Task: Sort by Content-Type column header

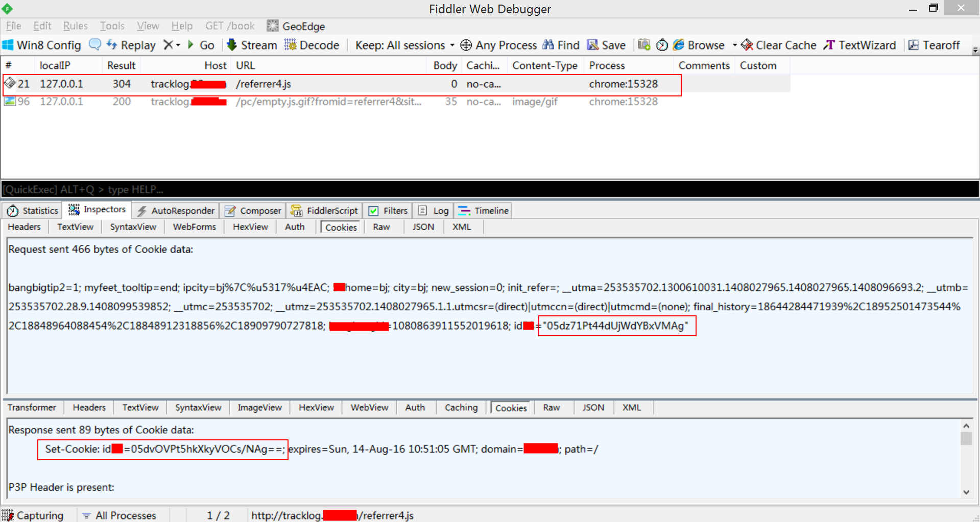Action: point(545,65)
